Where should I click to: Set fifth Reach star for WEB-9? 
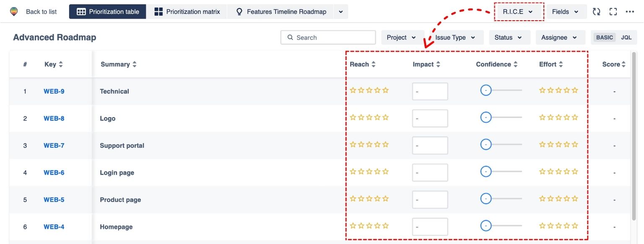(x=386, y=90)
